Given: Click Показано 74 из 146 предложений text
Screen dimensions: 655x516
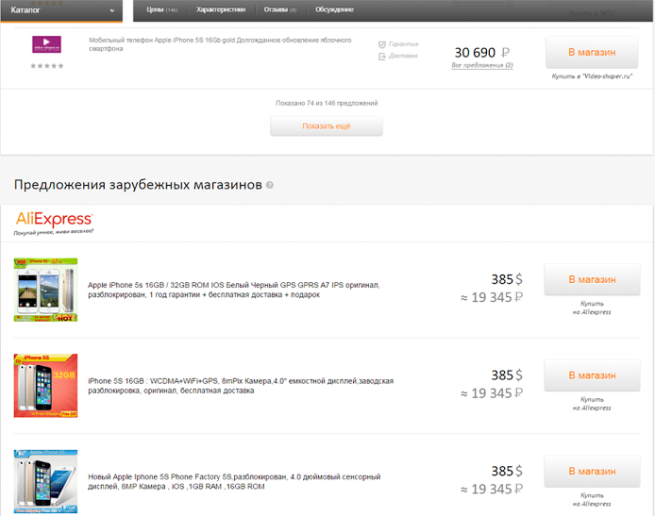Looking at the screenshot, I should click(327, 103).
